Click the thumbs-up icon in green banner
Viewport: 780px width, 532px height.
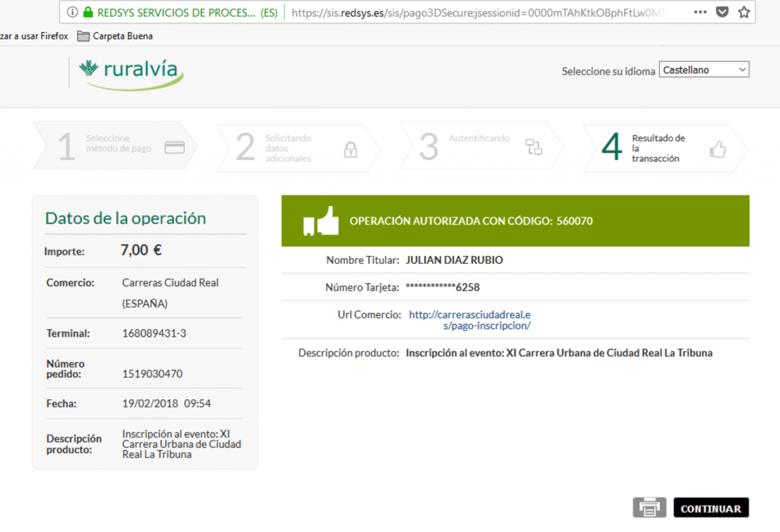321,221
